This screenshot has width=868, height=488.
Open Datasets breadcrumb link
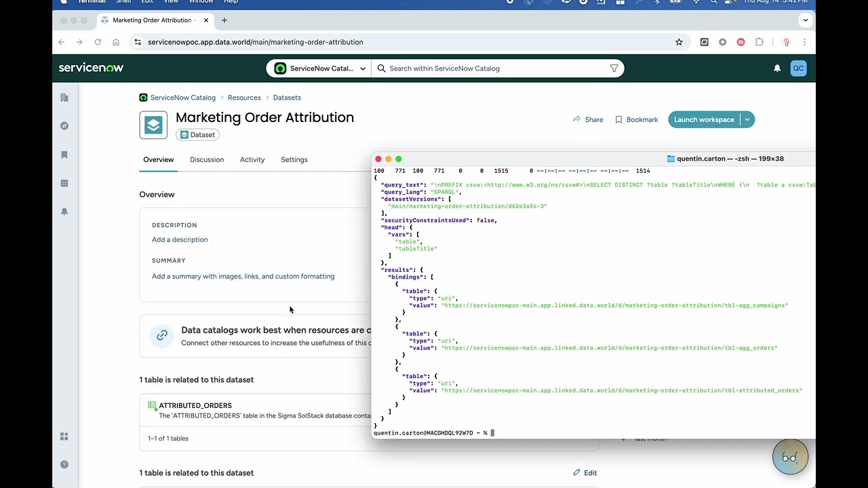(287, 98)
